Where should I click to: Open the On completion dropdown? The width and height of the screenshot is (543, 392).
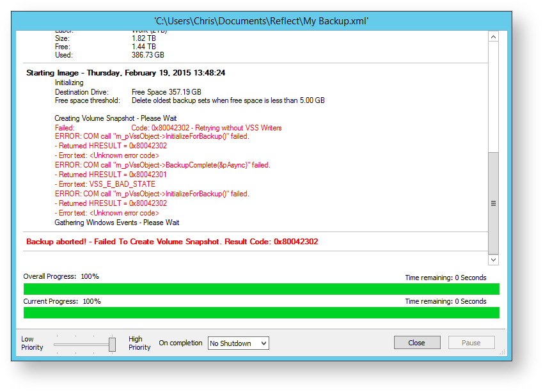point(239,343)
